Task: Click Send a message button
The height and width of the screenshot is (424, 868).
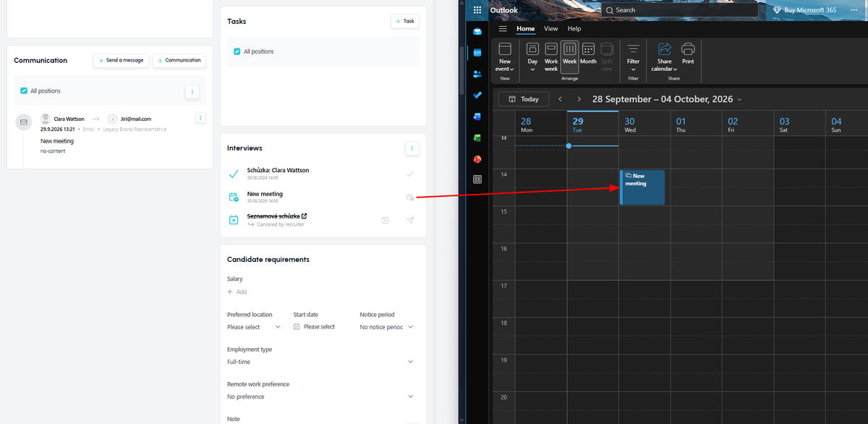Action: tap(121, 61)
